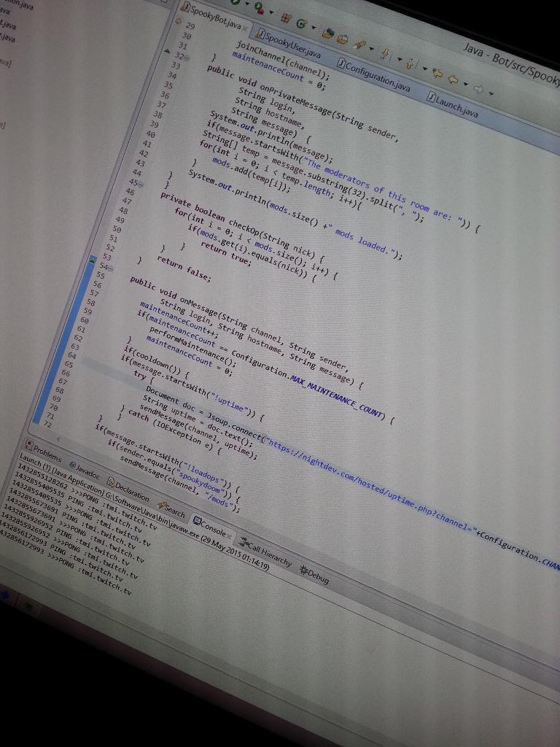Collapse the checkOp method at line 45
This screenshot has height=747, width=560.
141,183
